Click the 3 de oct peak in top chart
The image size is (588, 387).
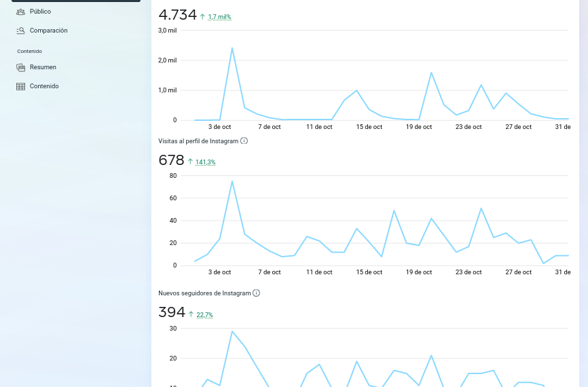coord(232,48)
